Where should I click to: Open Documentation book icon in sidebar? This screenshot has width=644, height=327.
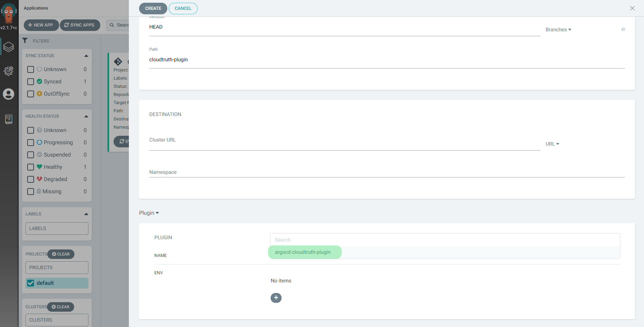(x=9, y=119)
